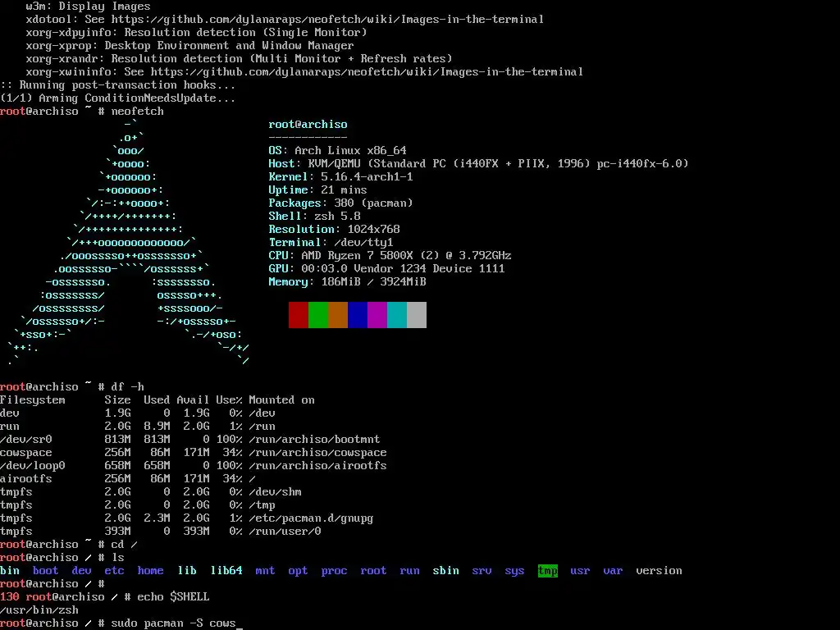Click the 'df -h' command text

pyautogui.click(x=127, y=387)
